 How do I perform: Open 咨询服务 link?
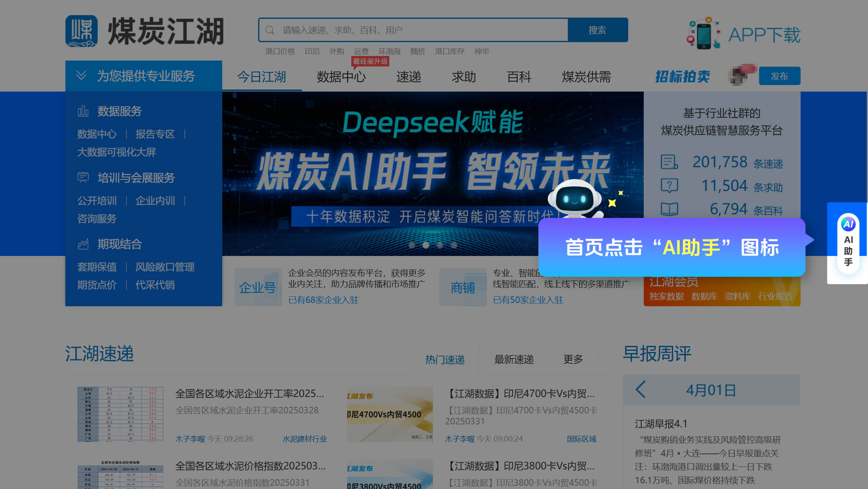97,218
